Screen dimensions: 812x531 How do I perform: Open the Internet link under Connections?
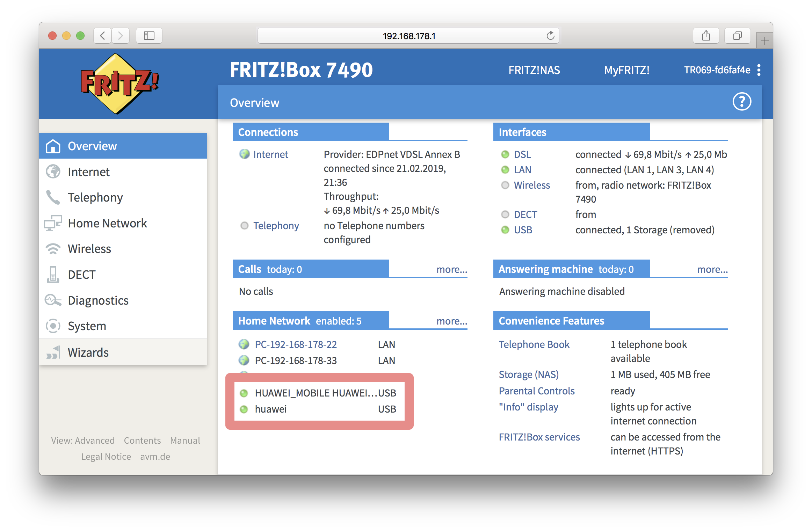point(271,154)
